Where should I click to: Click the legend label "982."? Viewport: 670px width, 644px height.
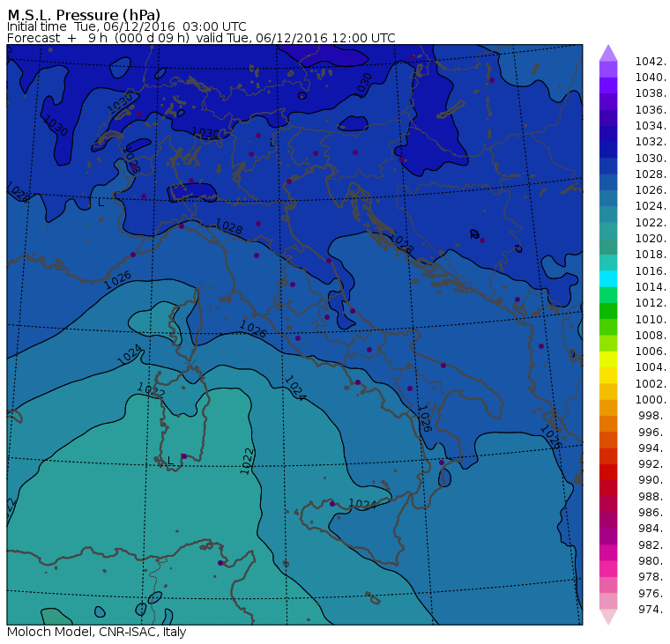coord(653,544)
